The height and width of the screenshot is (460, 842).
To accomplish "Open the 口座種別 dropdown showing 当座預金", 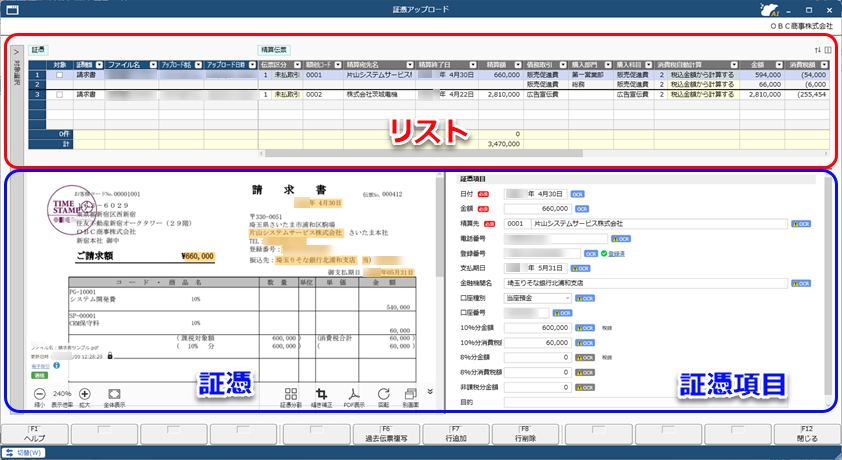I will coord(538,298).
